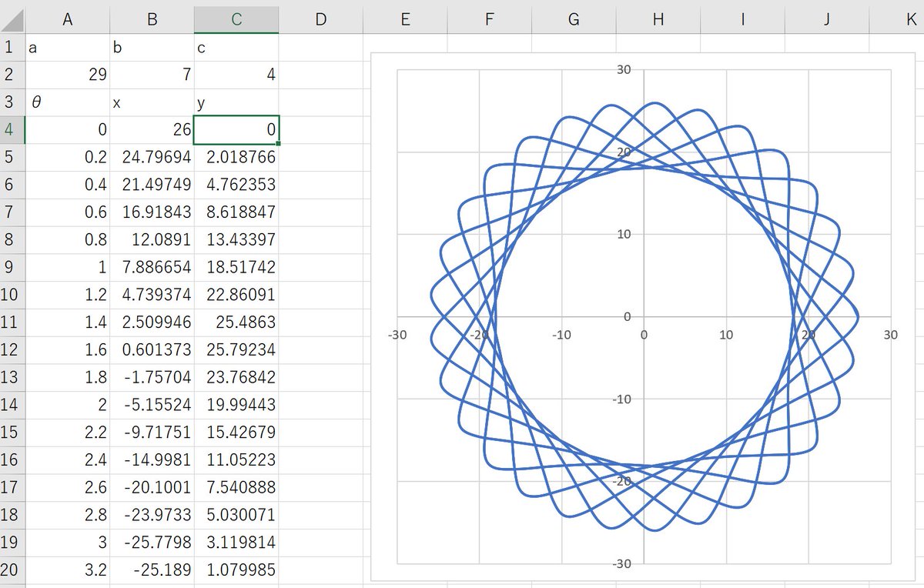Image resolution: width=924 pixels, height=588 pixels.
Task: Select column H header
Action: point(658,20)
